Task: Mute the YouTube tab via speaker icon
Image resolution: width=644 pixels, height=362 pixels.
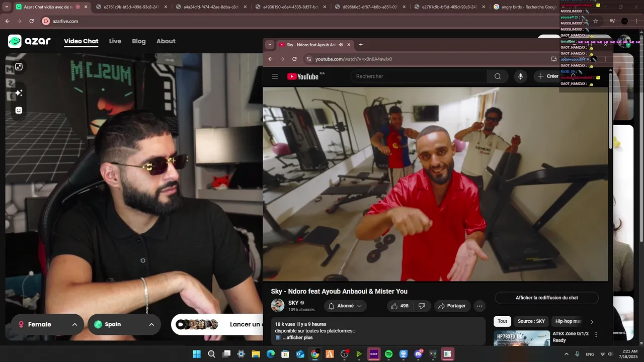Action: (x=341, y=45)
